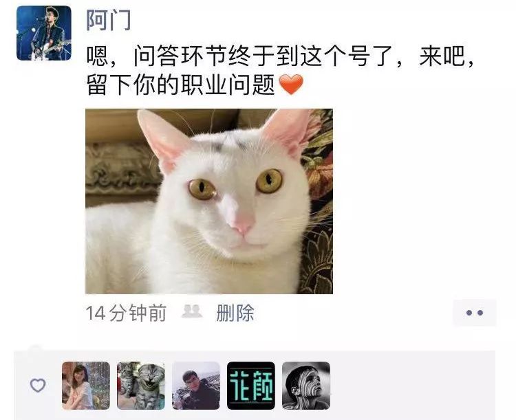This screenshot has height=420, width=516.
Task: Click the text line 留下你的职业问题
Action: [x=181, y=85]
